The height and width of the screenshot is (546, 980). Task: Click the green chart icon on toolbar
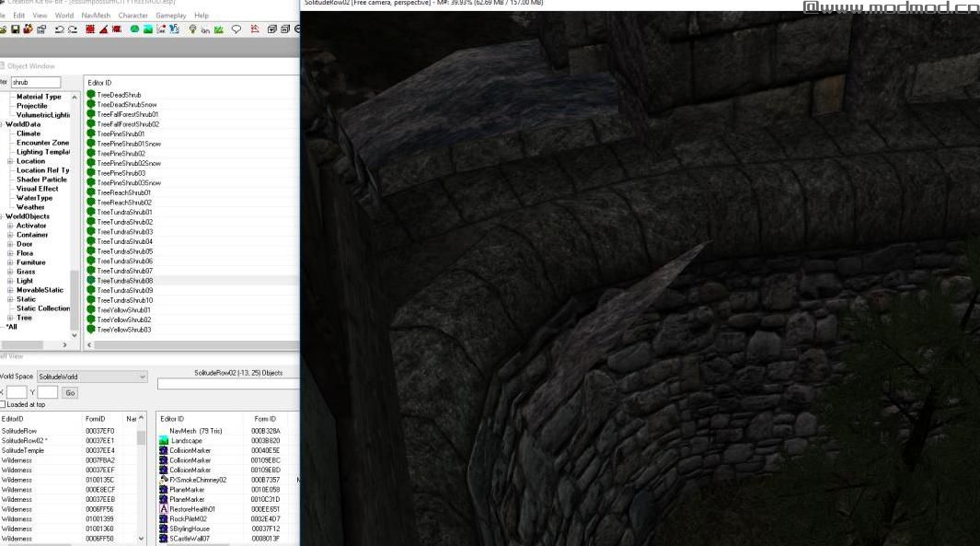click(219, 29)
